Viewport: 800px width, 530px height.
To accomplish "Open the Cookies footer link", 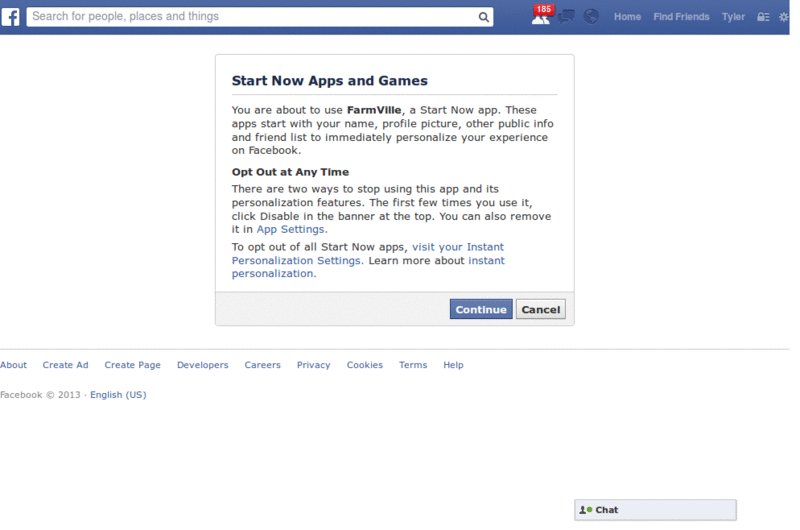I will coord(364,365).
